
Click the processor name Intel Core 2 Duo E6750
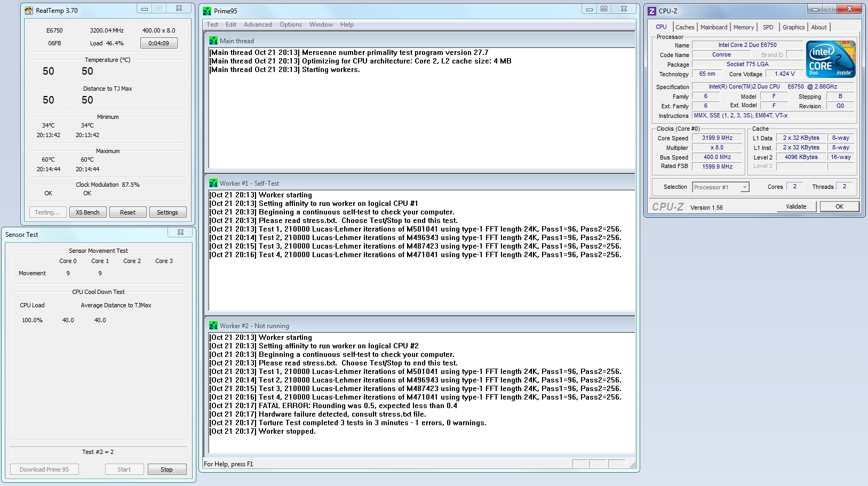click(x=747, y=45)
